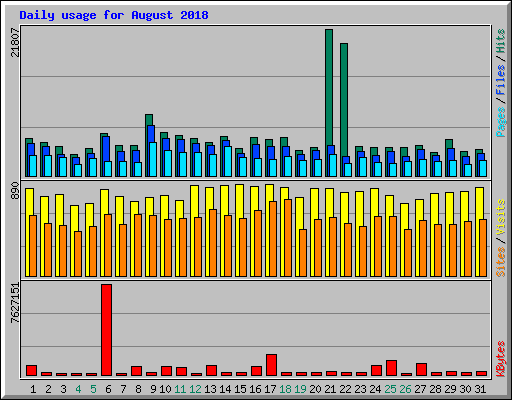The height and width of the screenshot is (400, 512).
Task: Click weekend day label 25
Action: click(x=390, y=389)
